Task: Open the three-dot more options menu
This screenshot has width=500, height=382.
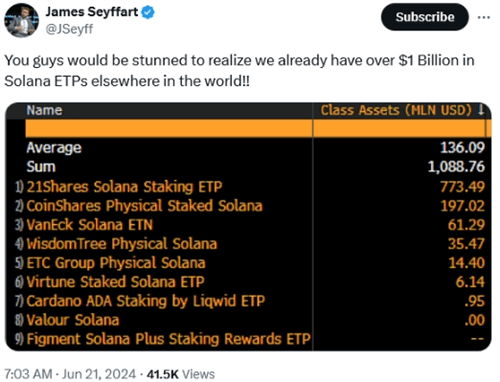Action: tap(483, 17)
